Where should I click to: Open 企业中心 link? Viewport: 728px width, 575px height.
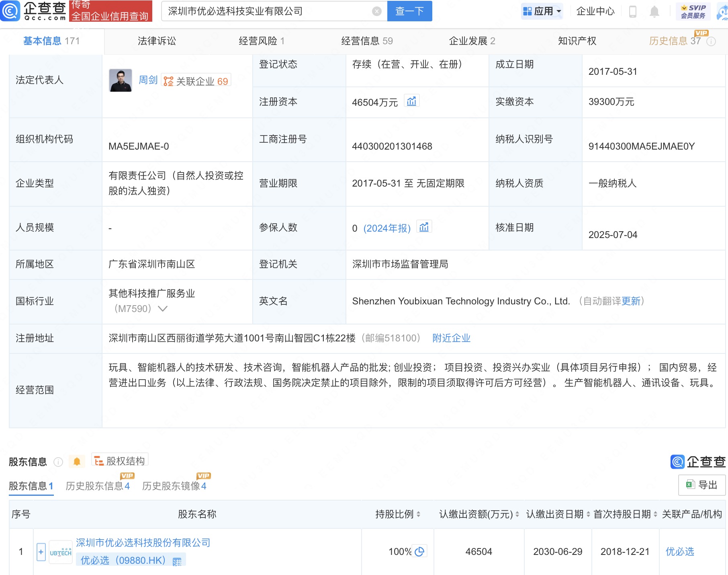[x=595, y=11]
